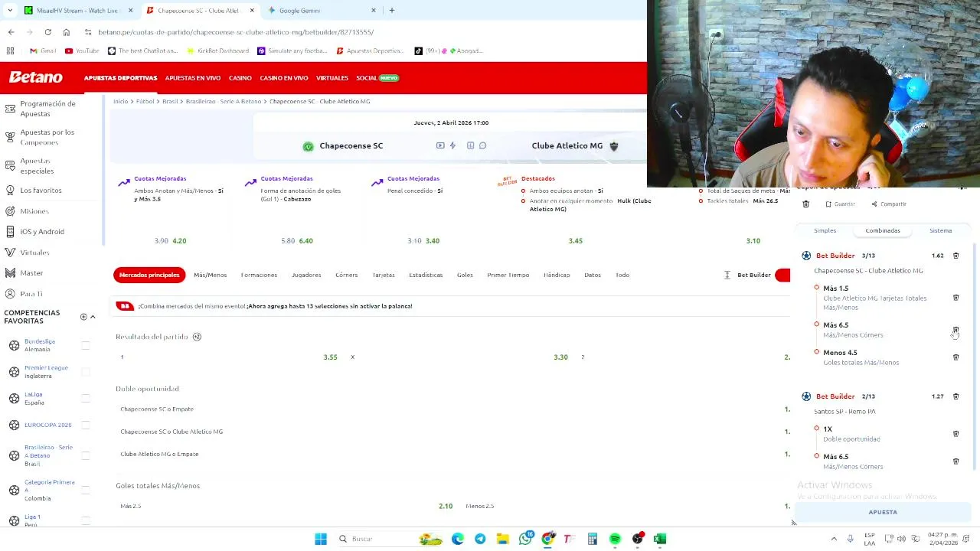
Task: Remove the Santos SP Bet Builder bet
Action: pos(955,396)
